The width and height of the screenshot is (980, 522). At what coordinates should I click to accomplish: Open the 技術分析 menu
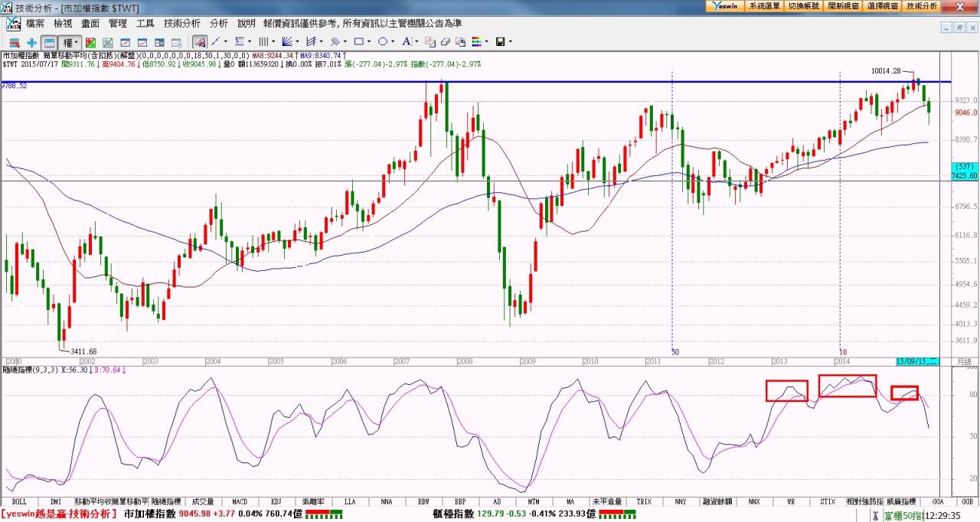pos(182,24)
